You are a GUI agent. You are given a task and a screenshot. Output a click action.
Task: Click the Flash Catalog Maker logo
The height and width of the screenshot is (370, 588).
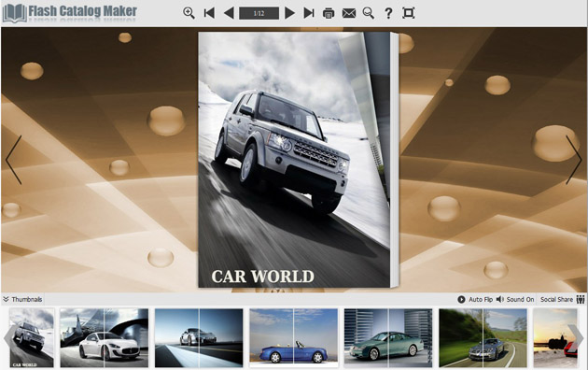pyautogui.click(x=70, y=13)
